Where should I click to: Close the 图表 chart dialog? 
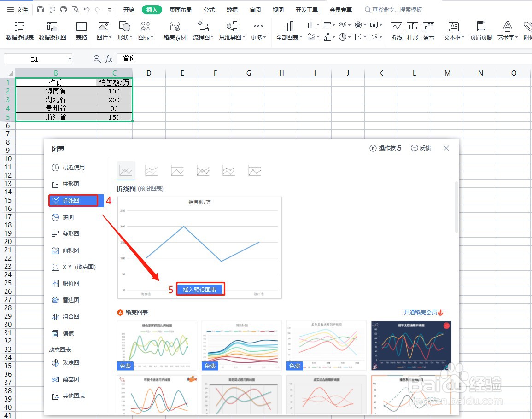pyautogui.click(x=446, y=148)
